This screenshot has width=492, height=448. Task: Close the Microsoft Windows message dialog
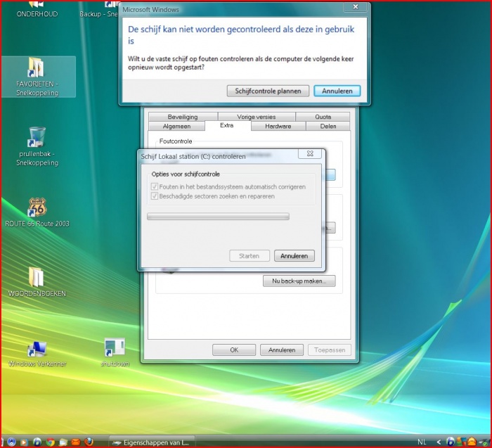pyautogui.click(x=355, y=6)
